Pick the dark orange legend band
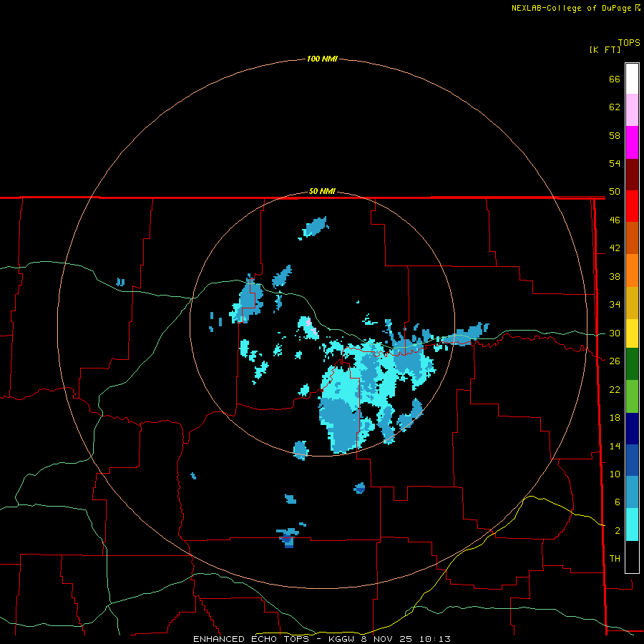This screenshot has width=644, height=644. pyautogui.click(x=632, y=238)
